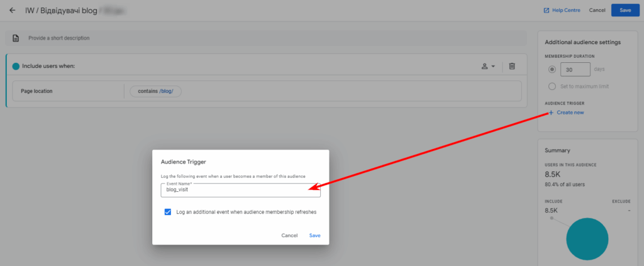Screen dimensions: 644x266
Task: Select the teal include-group circle indicator
Action: point(16,66)
